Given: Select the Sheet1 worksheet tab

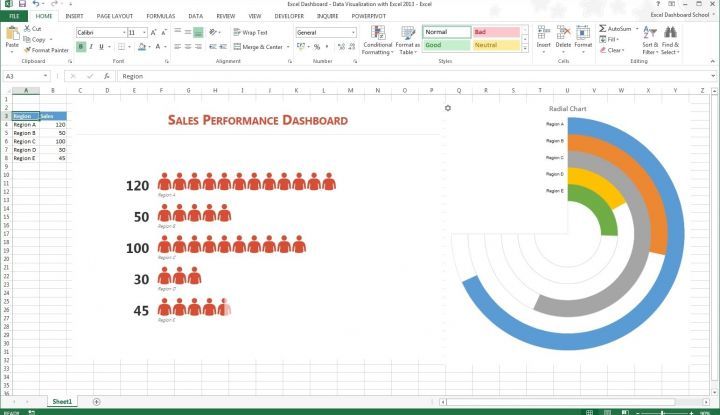Looking at the screenshot, I should point(61,401).
